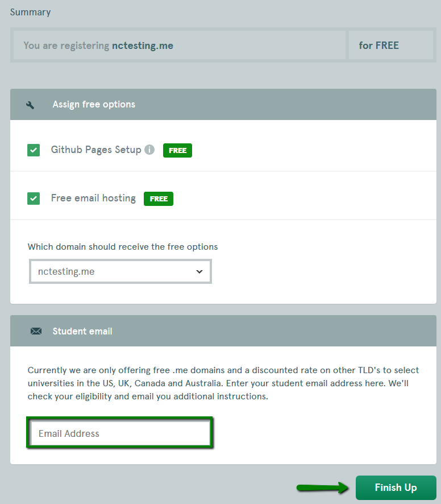The image size is (441, 504).
Task: Click the green arrow pointing to Finish Up
Action: pyautogui.click(x=322, y=488)
